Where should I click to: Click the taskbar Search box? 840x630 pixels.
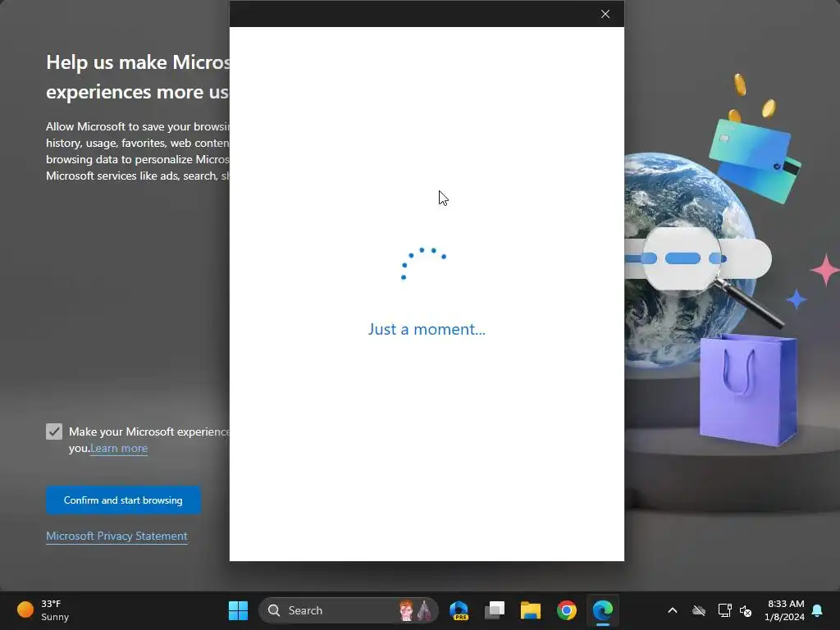348,610
